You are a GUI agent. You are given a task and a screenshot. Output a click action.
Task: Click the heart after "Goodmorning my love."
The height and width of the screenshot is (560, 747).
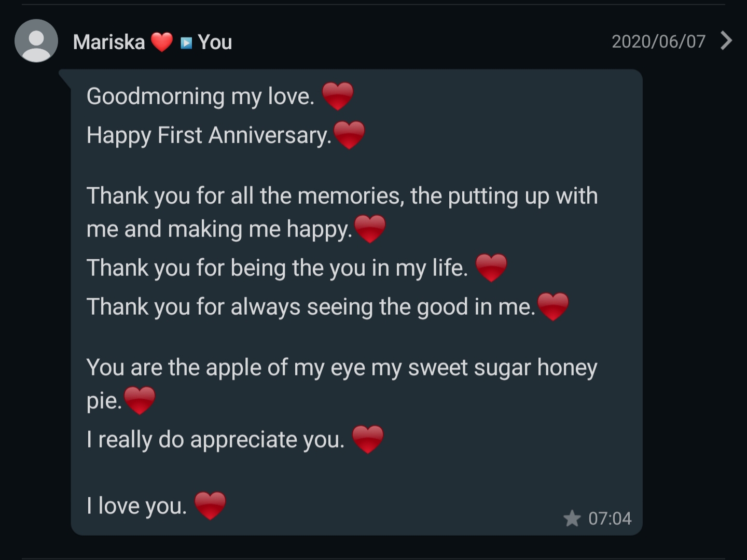[x=338, y=96]
